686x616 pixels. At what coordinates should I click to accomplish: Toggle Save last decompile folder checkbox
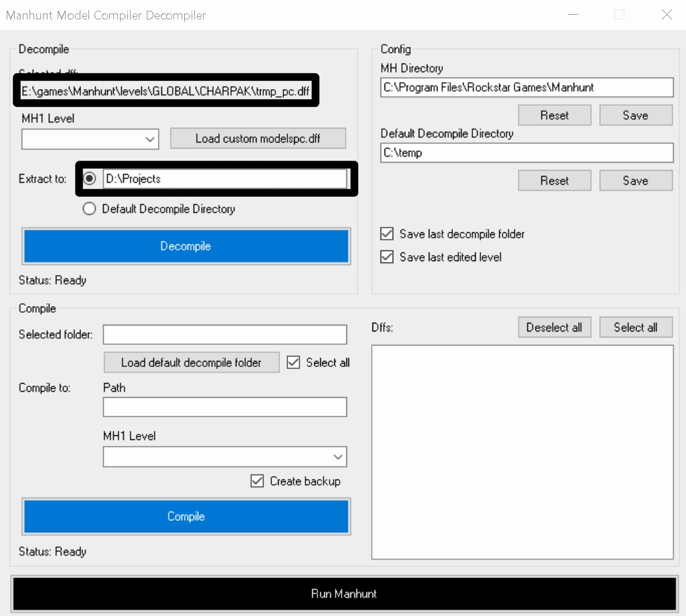click(387, 234)
